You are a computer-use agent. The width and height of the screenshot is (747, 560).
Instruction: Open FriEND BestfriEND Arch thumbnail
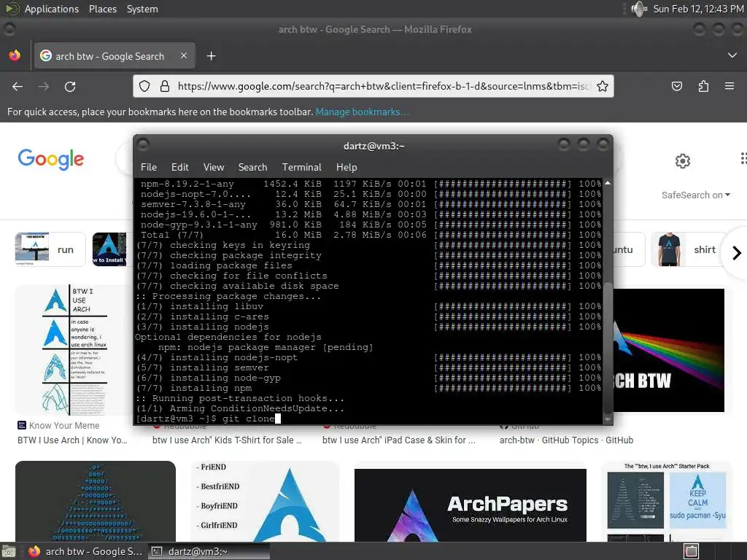tap(265, 502)
